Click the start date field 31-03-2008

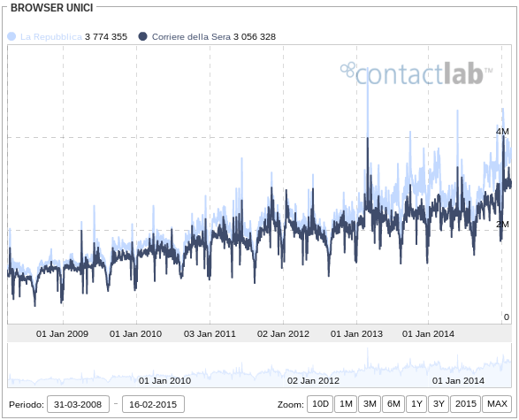click(78, 404)
